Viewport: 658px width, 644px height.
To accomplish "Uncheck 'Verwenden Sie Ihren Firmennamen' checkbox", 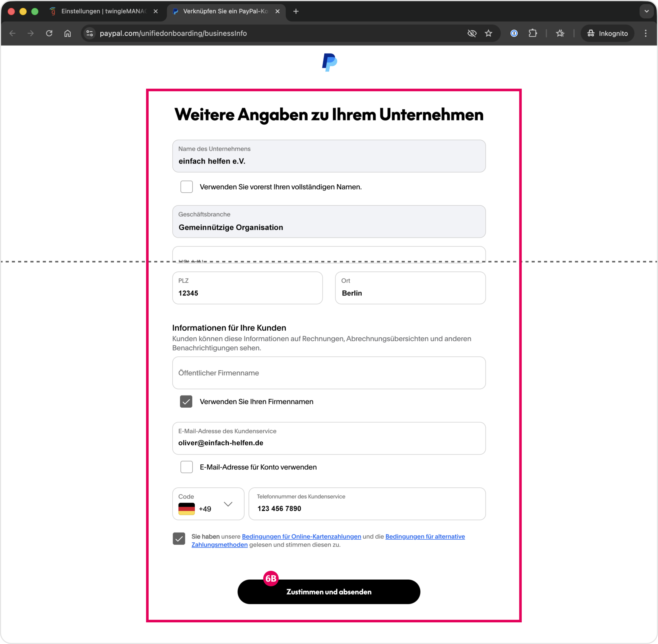I will tap(186, 402).
